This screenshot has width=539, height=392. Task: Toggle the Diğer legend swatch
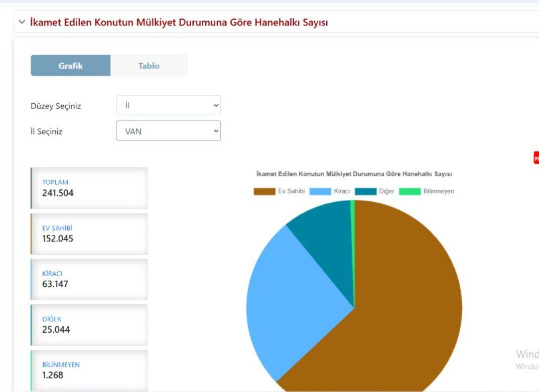tap(366, 191)
